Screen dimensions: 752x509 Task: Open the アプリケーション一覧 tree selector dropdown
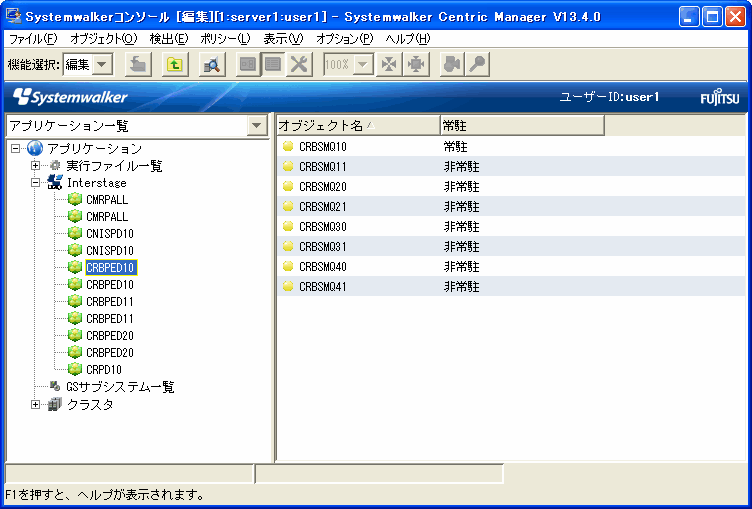257,126
